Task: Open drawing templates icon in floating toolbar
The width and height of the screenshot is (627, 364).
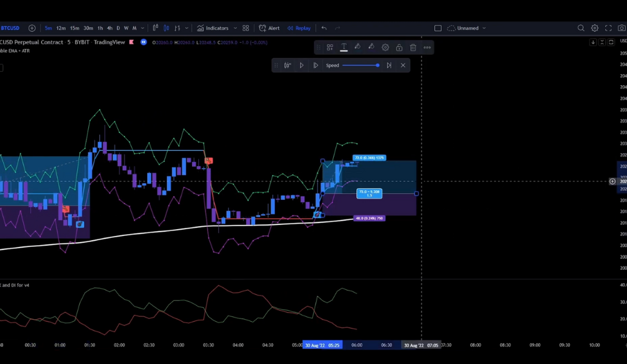Action: pos(330,47)
